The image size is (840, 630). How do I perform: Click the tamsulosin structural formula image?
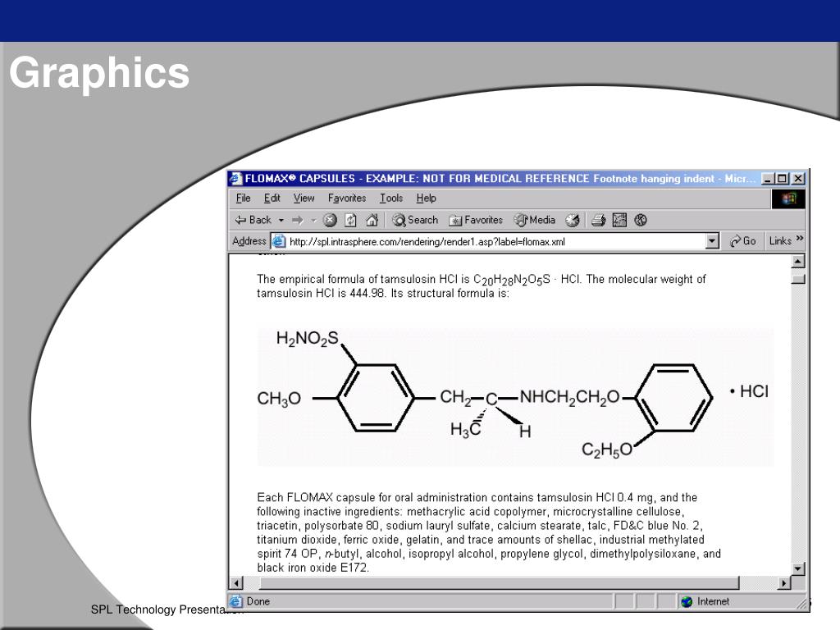[x=515, y=397]
